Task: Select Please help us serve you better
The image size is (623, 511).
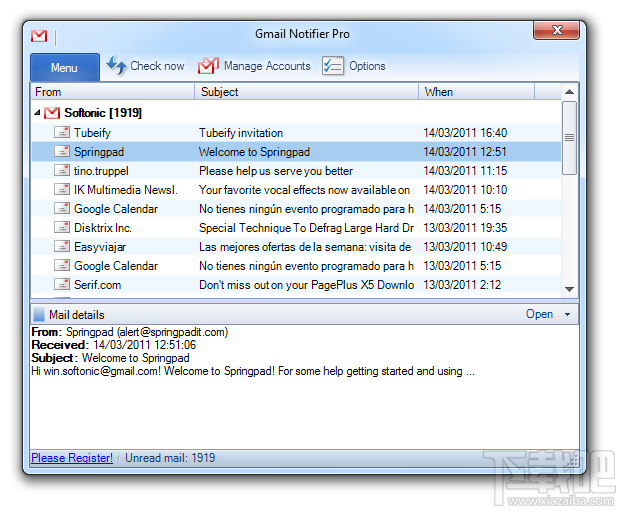Action: 276,171
